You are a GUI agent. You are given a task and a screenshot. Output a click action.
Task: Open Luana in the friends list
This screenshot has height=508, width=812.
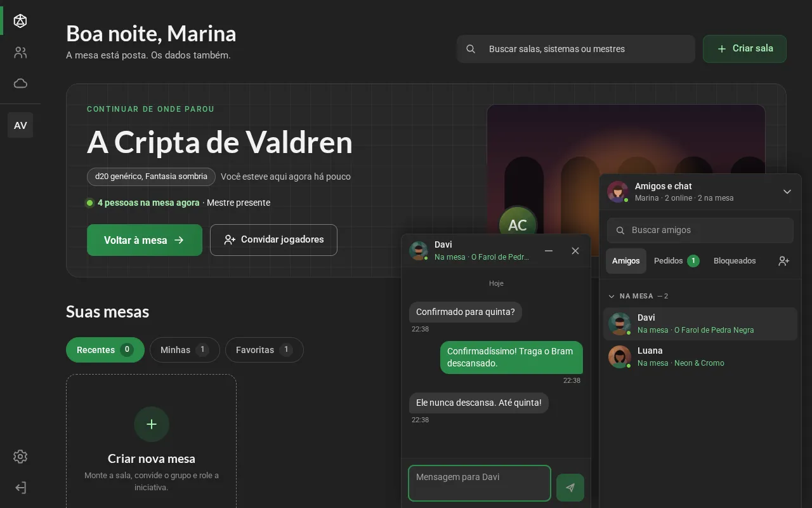700,357
